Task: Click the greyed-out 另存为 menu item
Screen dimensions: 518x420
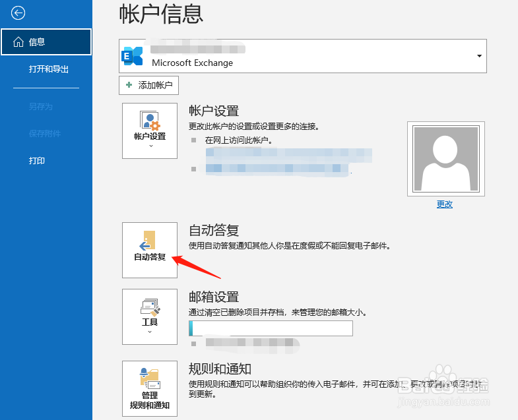Action: (41, 107)
